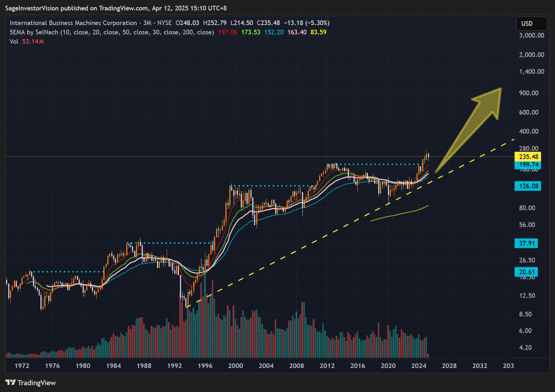Screen dimensions: 555x392
Task: Click the high price H252.79 value
Action: (215, 23)
